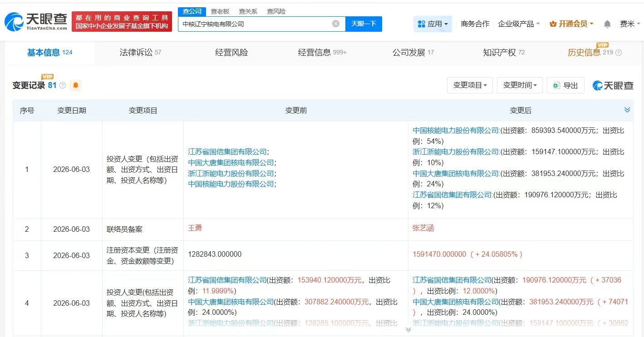The width and height of the screenshot is (644, 337).
Task: Click the name 王勇 in row 2
Action: [195, 228]
